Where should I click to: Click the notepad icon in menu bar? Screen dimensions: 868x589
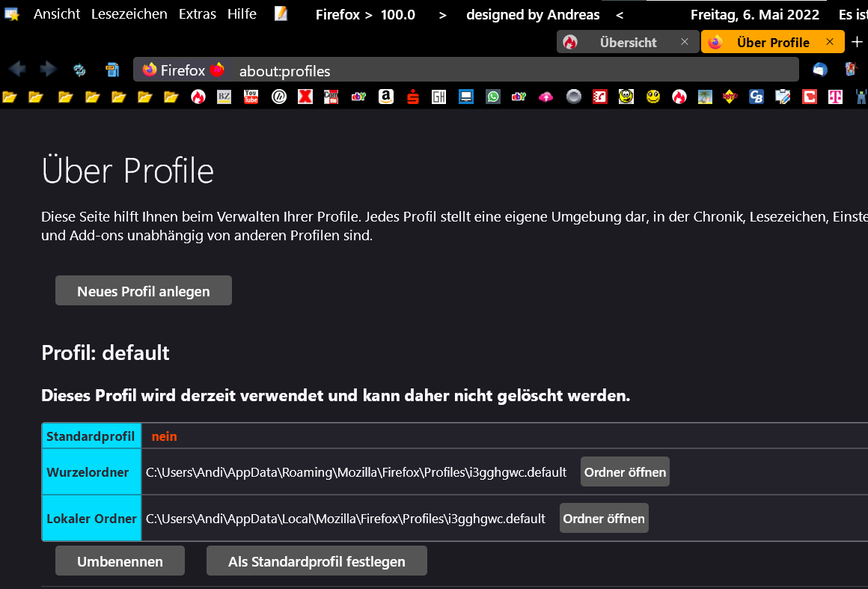(x=281, y=13)
